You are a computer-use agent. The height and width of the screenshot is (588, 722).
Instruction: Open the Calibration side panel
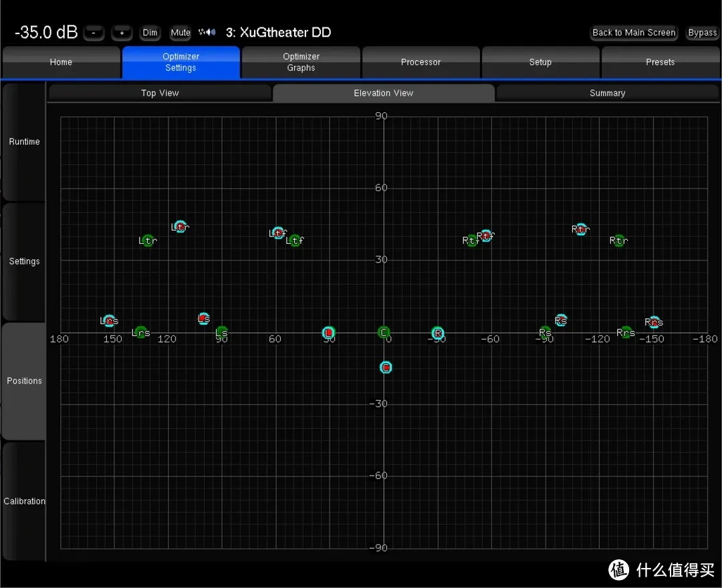(x=24, y=501)
